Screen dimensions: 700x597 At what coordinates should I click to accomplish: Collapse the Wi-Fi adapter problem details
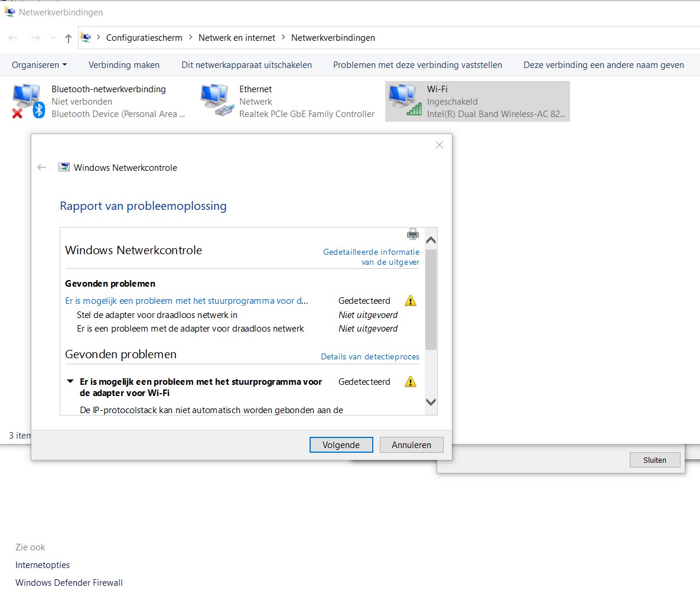70,381
